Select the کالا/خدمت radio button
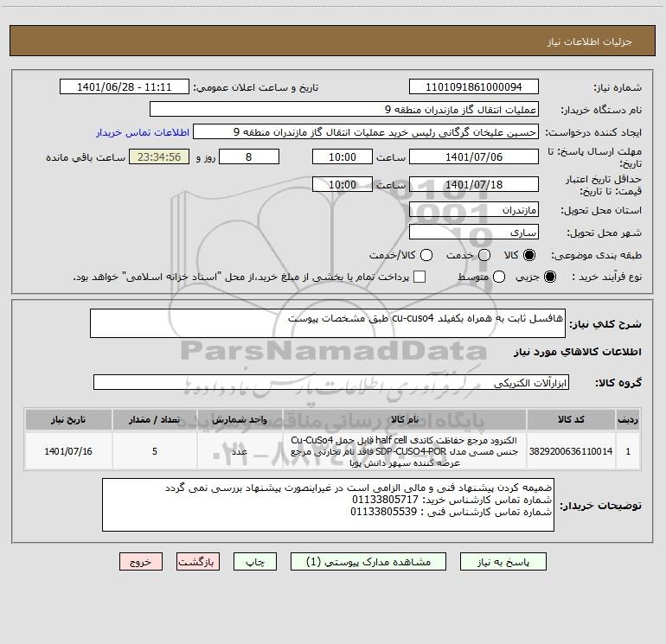Screen dimensions: 666x644 click(x=426, y=255)
